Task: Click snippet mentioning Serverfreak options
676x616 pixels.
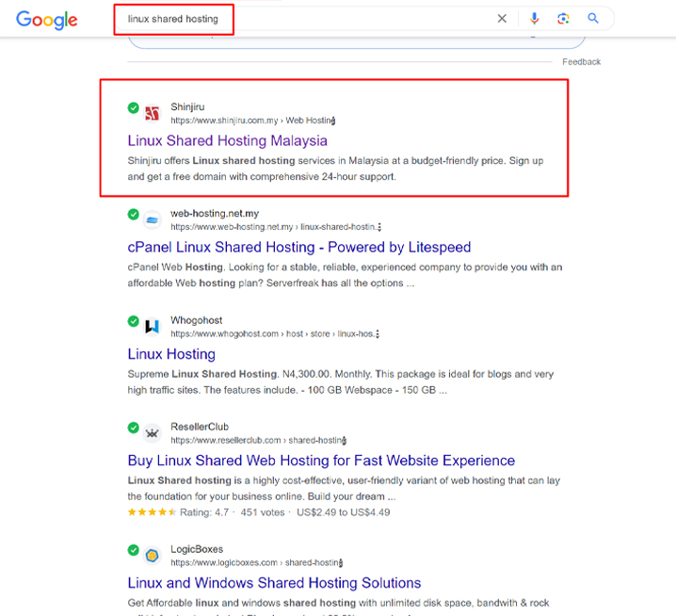Action: tap(345, 275)
